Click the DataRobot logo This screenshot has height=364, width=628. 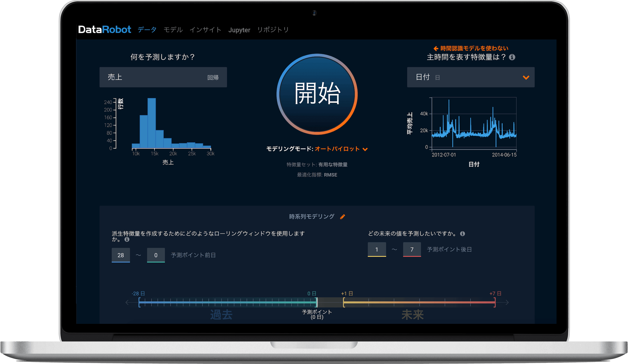104,30
